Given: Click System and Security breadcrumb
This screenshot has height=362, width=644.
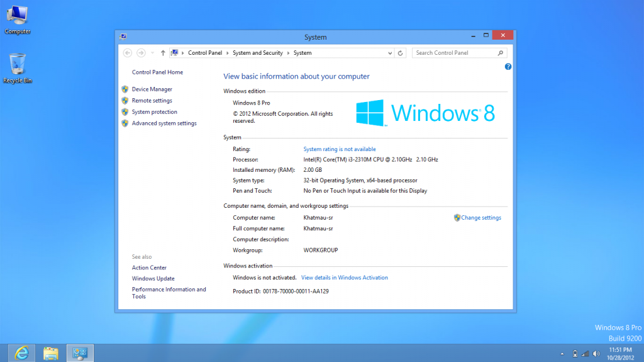Looking at the screenshot, I should (257, 53).
